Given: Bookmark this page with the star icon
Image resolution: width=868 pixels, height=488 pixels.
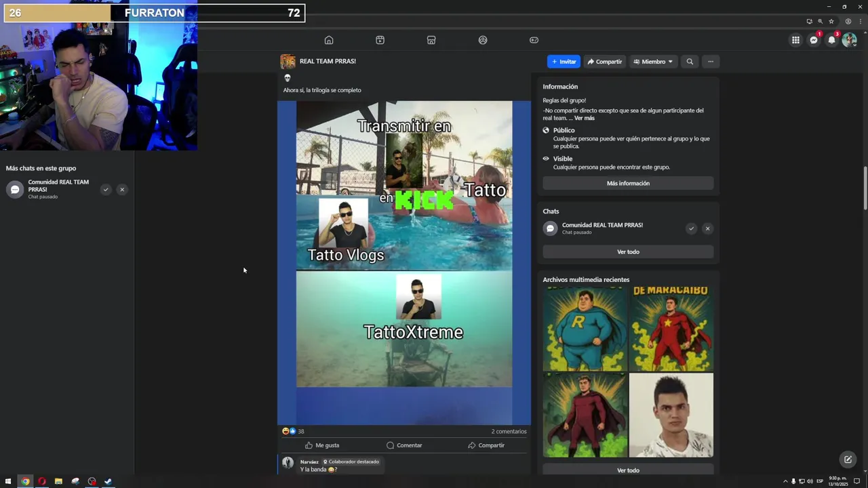Looking at the screenshot, I should (831, 21).
